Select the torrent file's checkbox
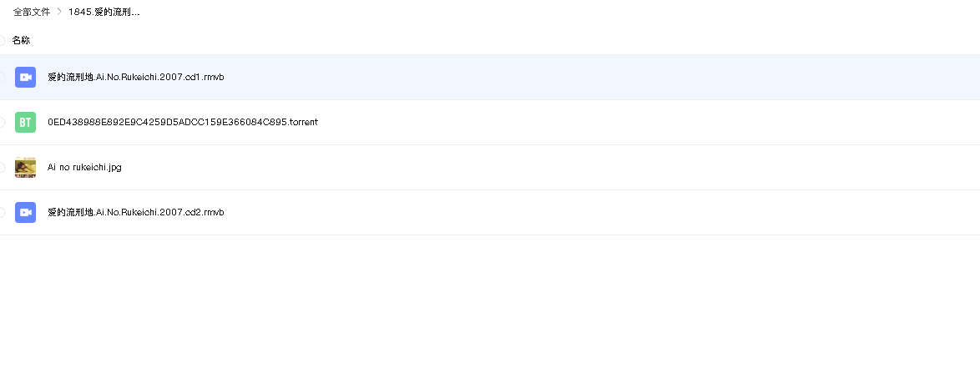 pos(2,122)
